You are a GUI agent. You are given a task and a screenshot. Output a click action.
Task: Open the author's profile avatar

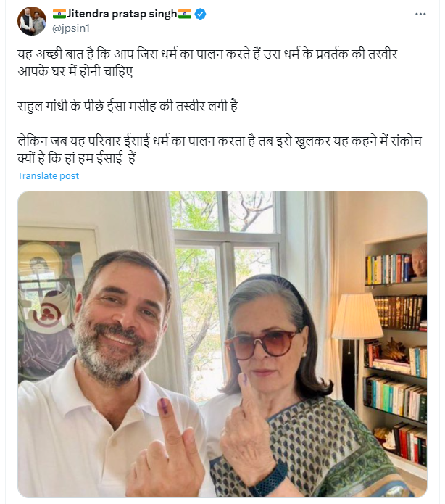32,21
